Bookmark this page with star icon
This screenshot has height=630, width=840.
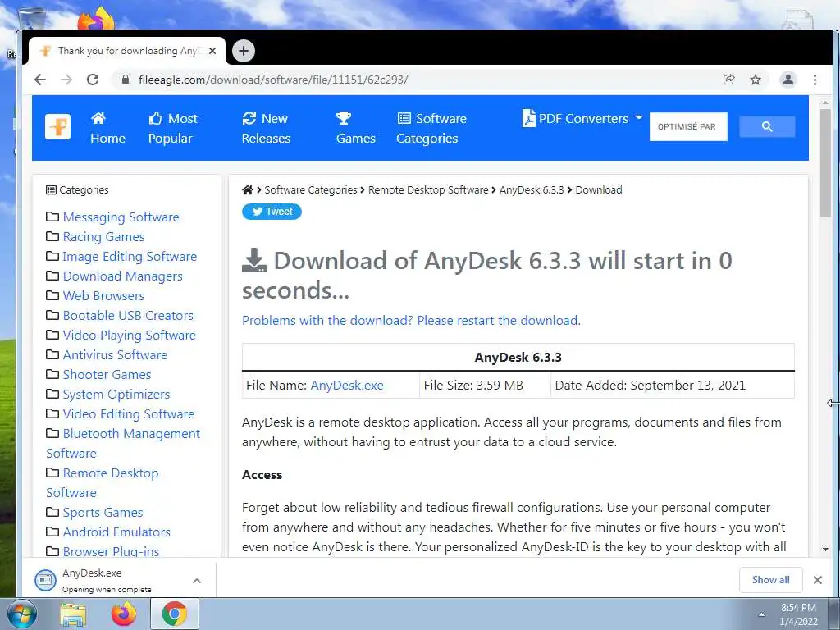[x=756, y=80]
